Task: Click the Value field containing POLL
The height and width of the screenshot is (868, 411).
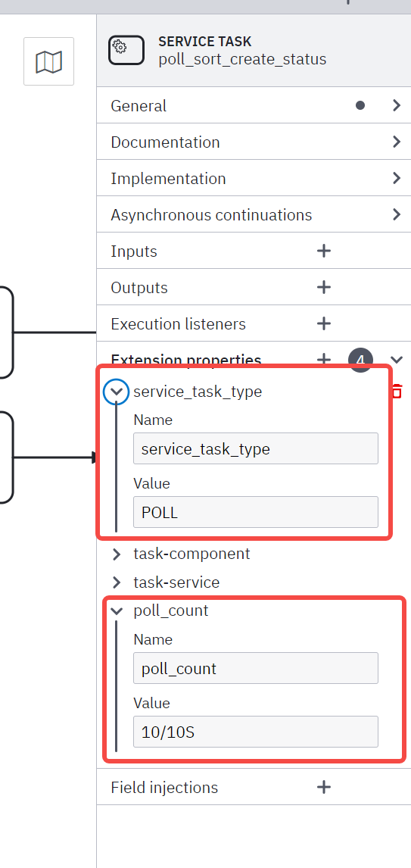Action: coord(256,512)
